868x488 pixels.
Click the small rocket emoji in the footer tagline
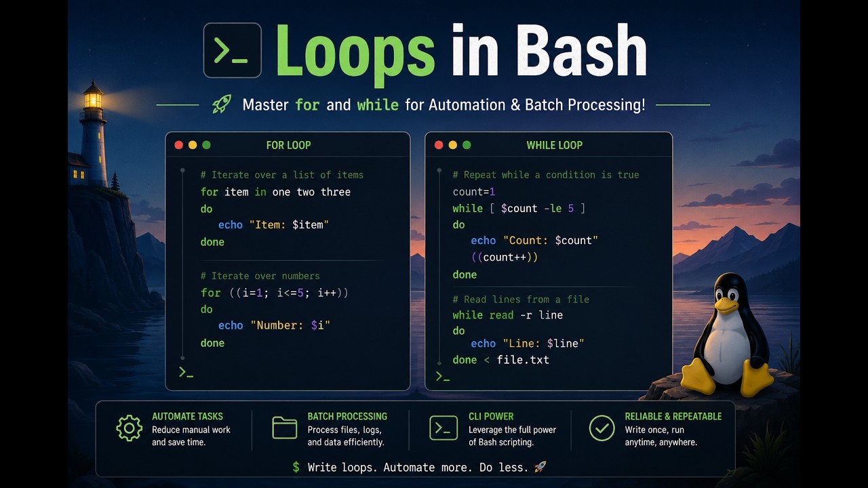coord(540,467)
